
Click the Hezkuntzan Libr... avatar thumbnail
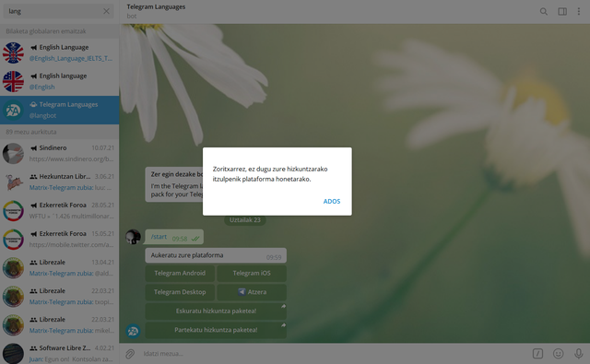coord(13,182)
